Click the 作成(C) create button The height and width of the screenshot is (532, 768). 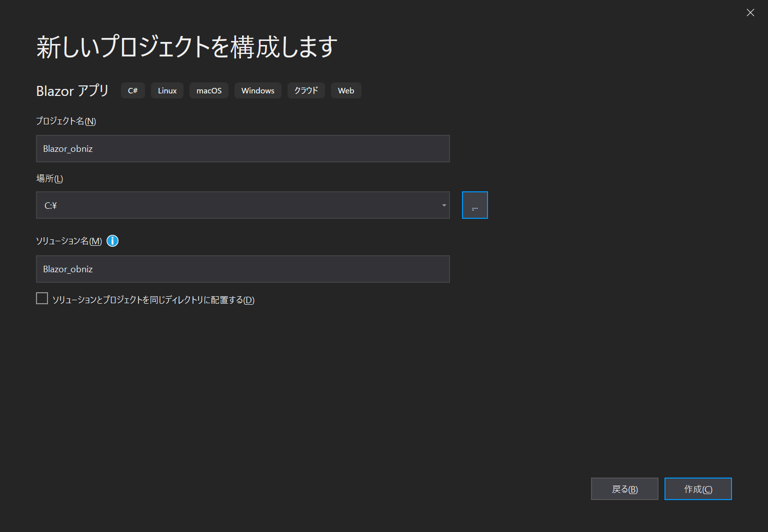click(698, 489)
